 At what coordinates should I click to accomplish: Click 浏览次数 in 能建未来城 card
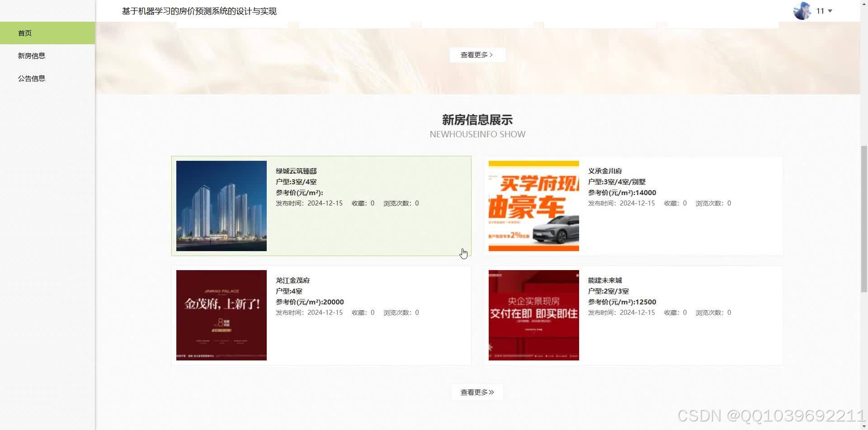[713, 313]
